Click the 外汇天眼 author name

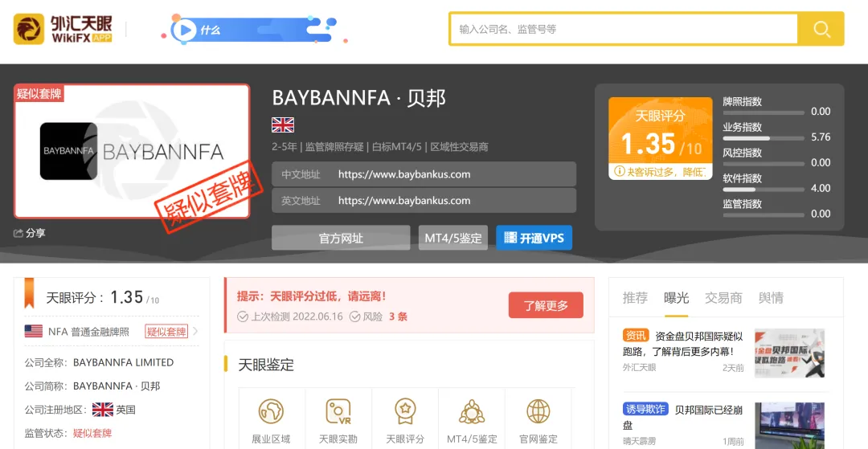(x=640, y=367)
